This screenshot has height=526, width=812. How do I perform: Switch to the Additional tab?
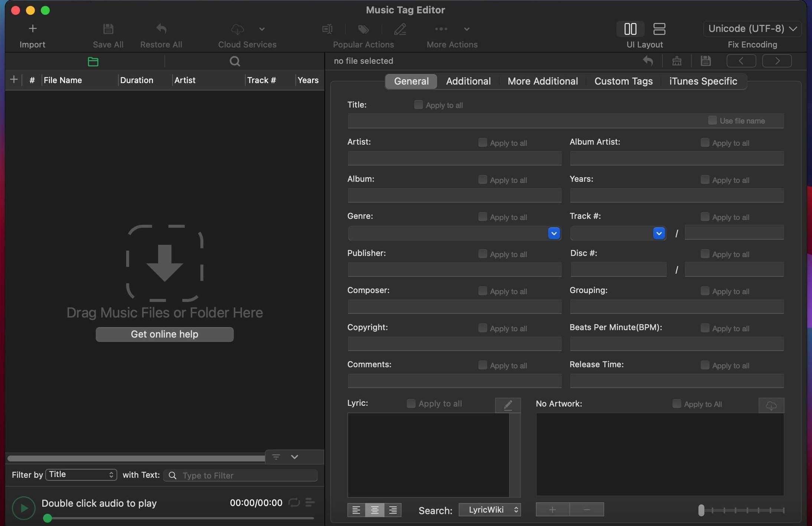(x=468, y=81)
